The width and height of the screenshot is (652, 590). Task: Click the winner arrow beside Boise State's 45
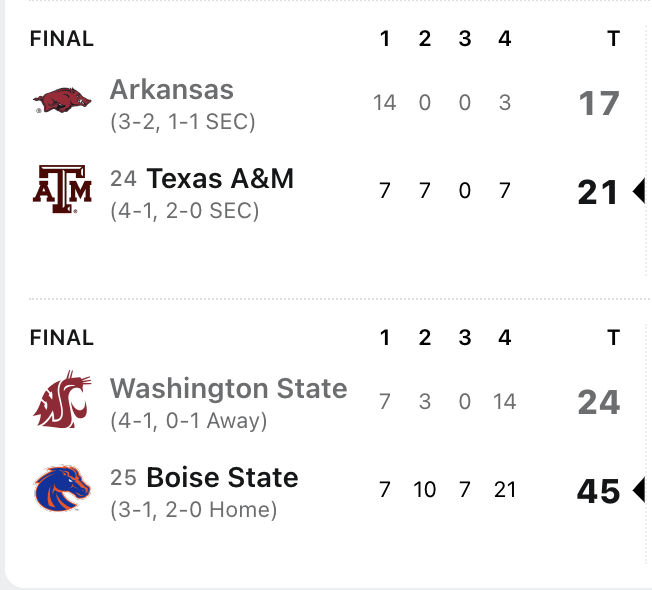click(x=638, y=491)
